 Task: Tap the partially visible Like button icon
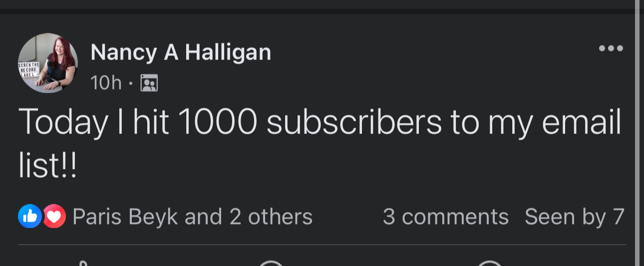pos(84,262)
